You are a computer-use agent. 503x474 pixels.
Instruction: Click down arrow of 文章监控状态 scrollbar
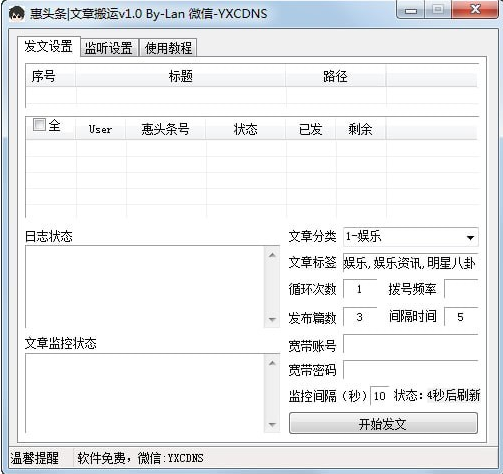272,425
